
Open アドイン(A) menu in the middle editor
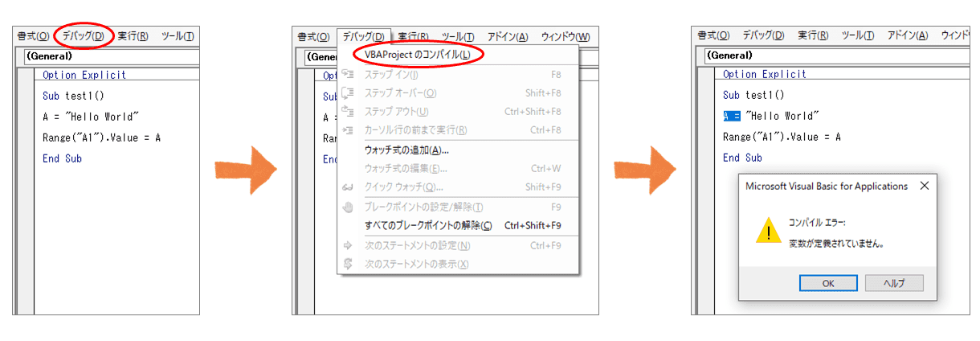(508, 37)
